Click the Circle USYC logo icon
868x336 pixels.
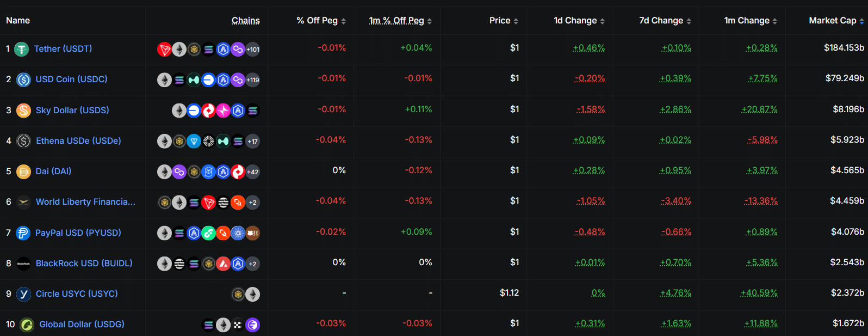[x=23, y=294]
